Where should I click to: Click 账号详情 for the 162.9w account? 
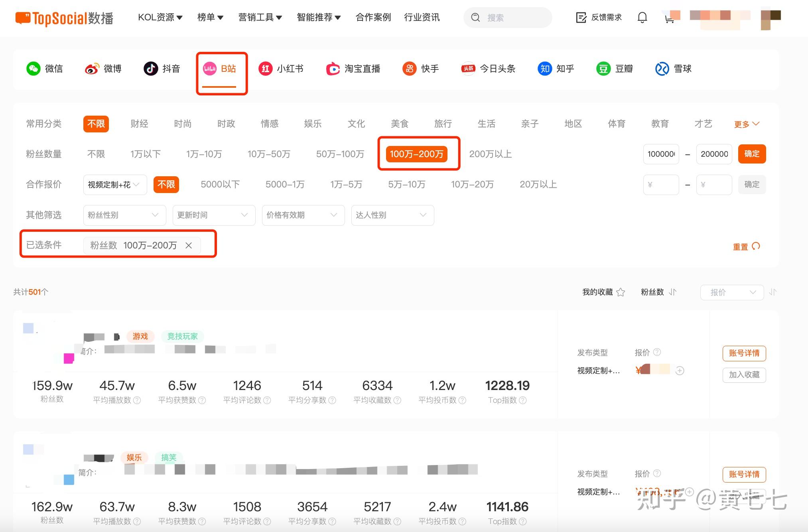coord(744,474)
